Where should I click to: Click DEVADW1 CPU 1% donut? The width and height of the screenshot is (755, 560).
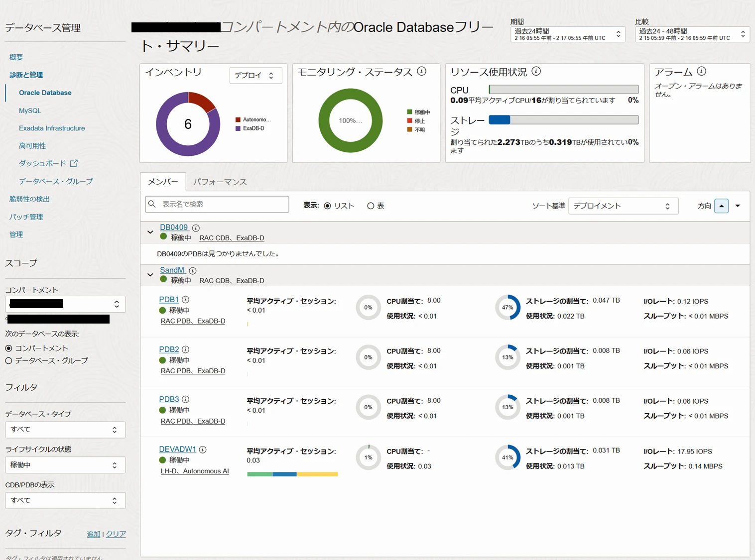coord(368,457)
